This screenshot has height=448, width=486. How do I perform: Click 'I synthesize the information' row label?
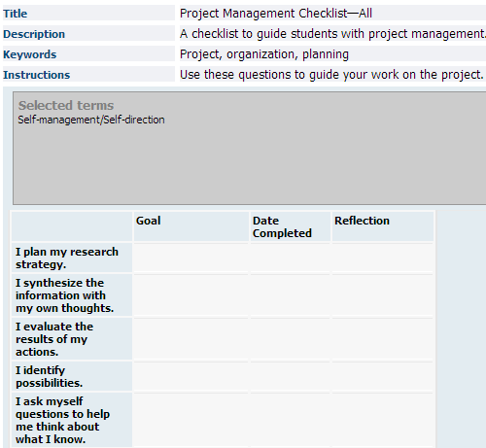[72, 295]
